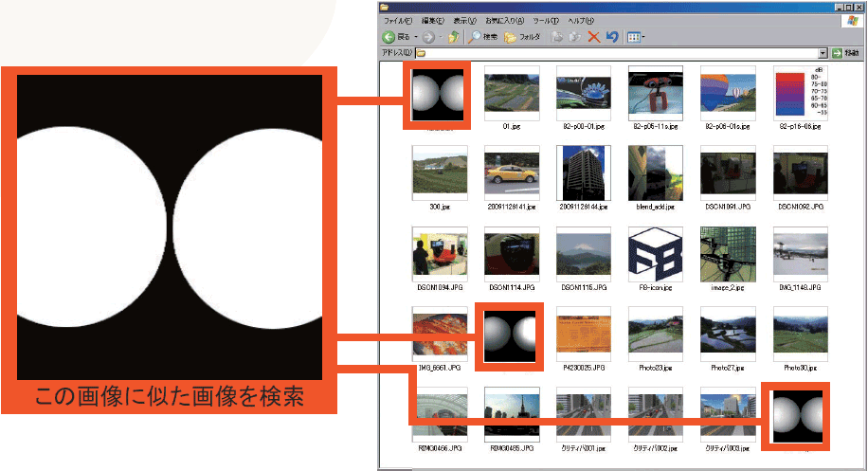Click the Views toolbar icon
Viewport: 868px width, 471px height.
click(x=633, y=37)
